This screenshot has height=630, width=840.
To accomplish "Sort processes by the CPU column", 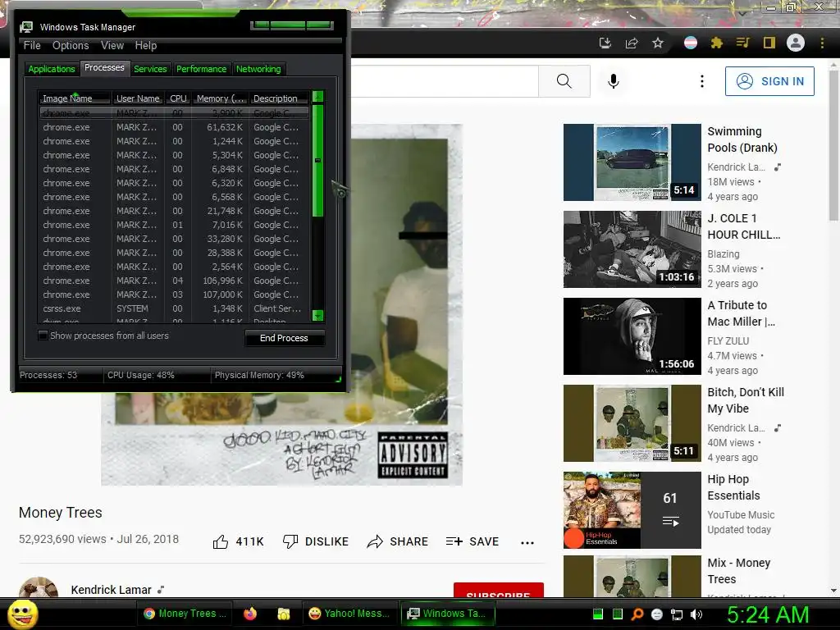I will [178, 98].
